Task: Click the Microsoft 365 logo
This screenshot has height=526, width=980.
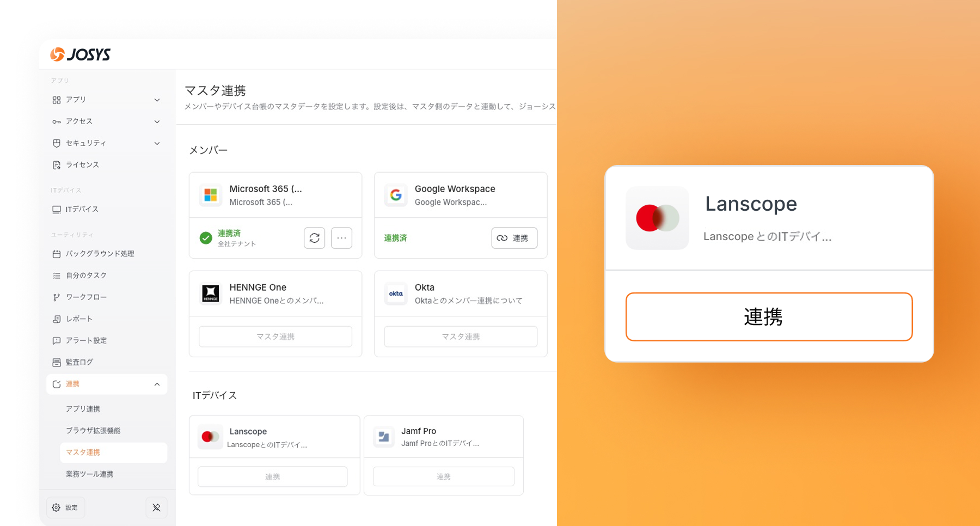Action: [x=211, y=195]
